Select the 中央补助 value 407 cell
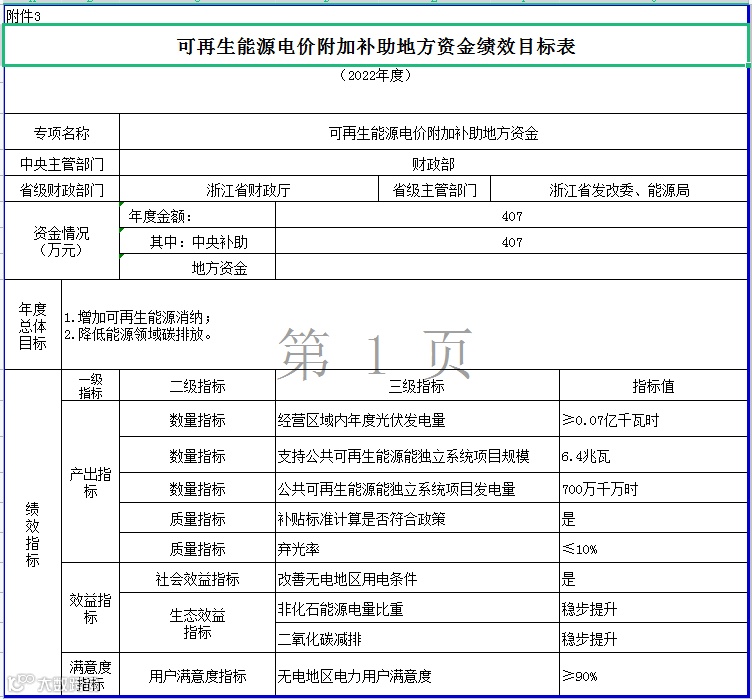The width and height of the screenshot is (752, 699). pyautogui.click(x=512, y=241)
